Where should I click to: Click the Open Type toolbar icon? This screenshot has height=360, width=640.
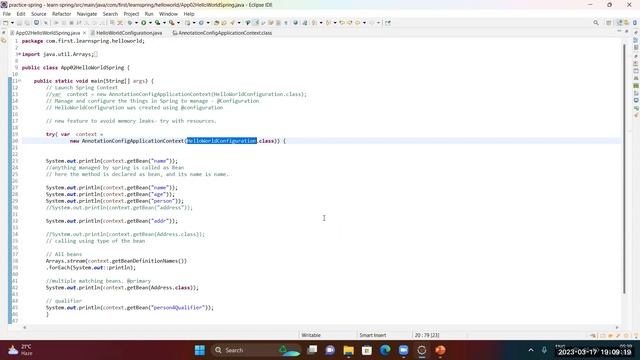click(x=216, y=23)
